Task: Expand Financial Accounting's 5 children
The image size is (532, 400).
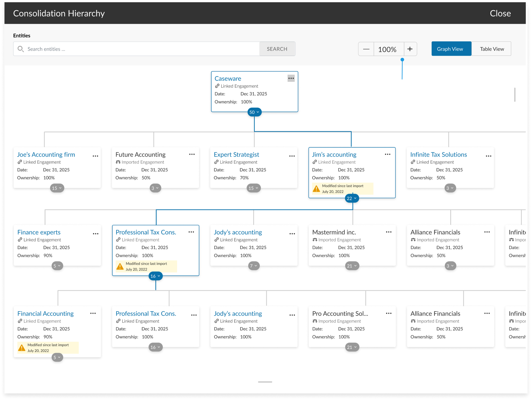Action: point(57,357)
